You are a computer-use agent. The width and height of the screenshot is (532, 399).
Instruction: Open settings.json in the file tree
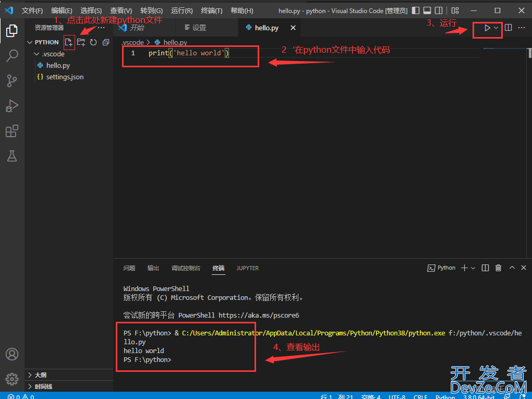tap(61, 77)
